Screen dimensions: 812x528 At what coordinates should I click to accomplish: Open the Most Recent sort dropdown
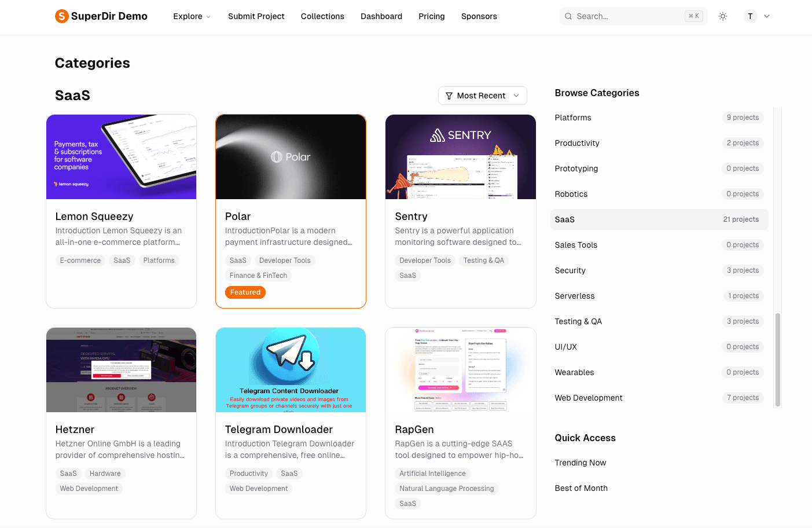coord(483,96)
